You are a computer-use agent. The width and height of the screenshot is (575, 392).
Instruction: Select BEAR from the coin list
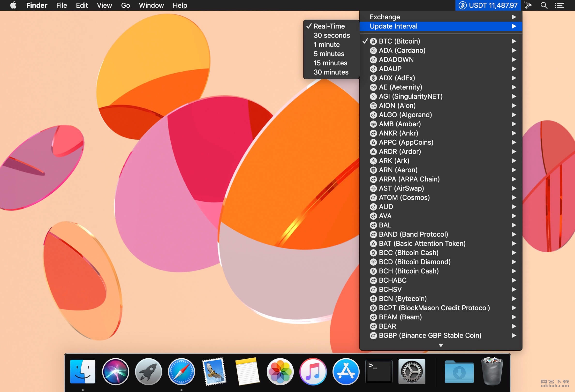click(x=441, y=326)
